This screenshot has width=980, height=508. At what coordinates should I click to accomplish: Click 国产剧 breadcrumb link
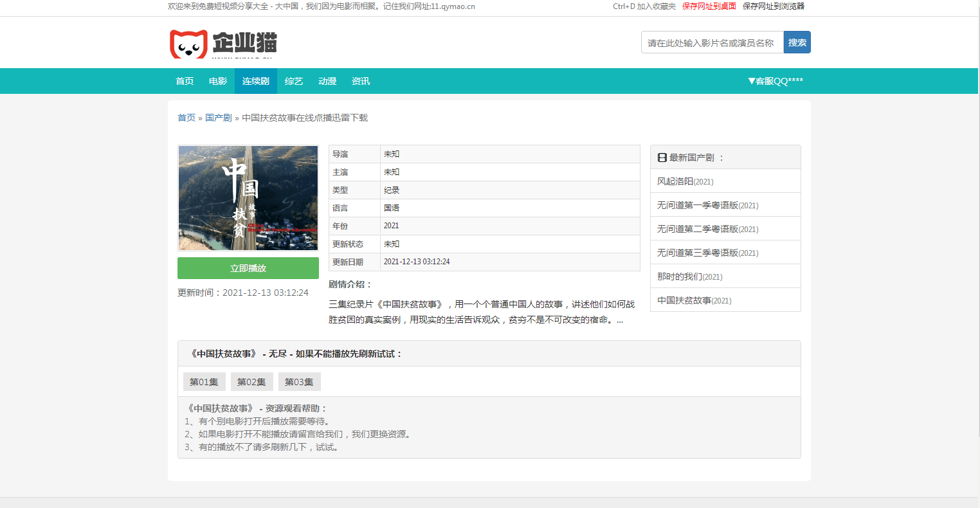(218, 118)
